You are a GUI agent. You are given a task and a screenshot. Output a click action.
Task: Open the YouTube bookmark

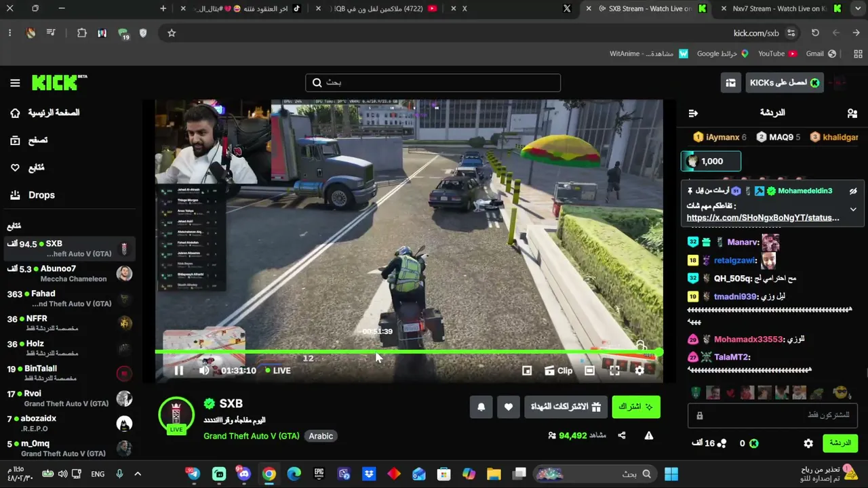[x=777, y=54]
